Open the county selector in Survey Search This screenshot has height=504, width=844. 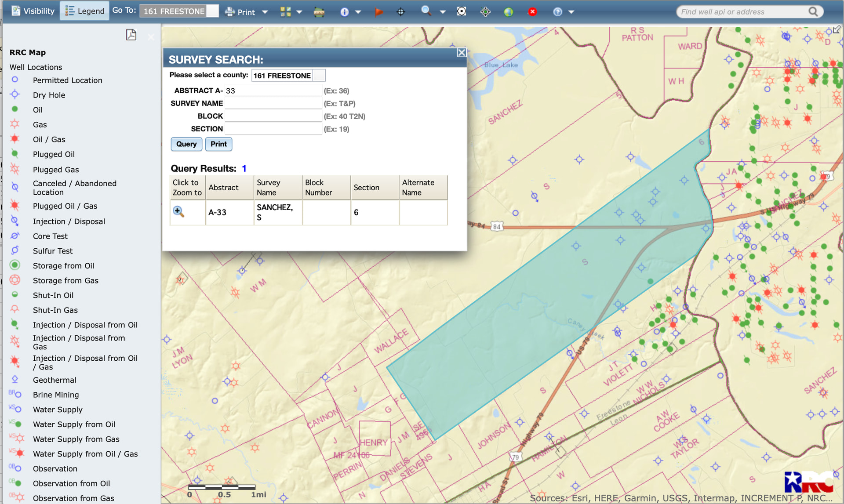click(319, 76)
